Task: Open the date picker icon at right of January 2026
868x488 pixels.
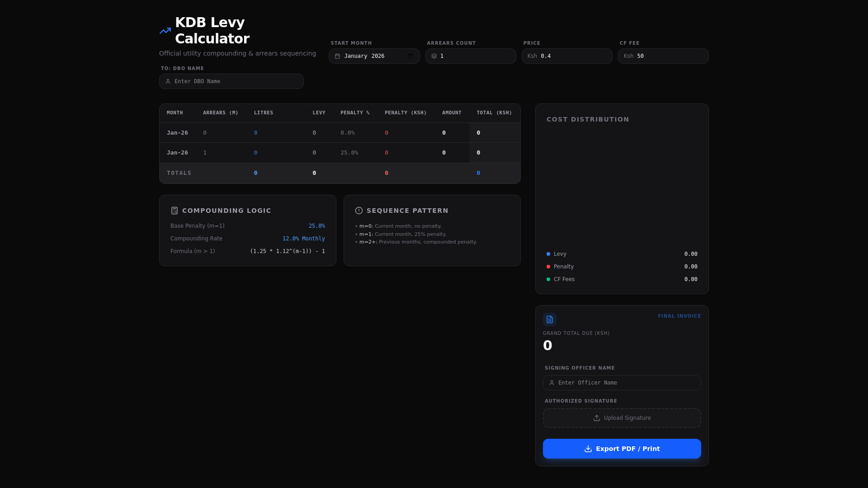Action: point(410,56)
